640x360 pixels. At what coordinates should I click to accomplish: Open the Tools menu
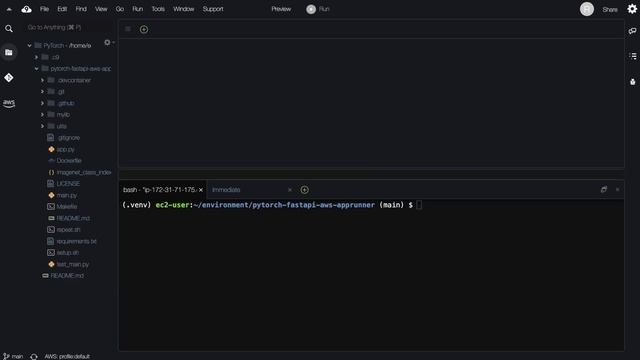pos(158,9)
